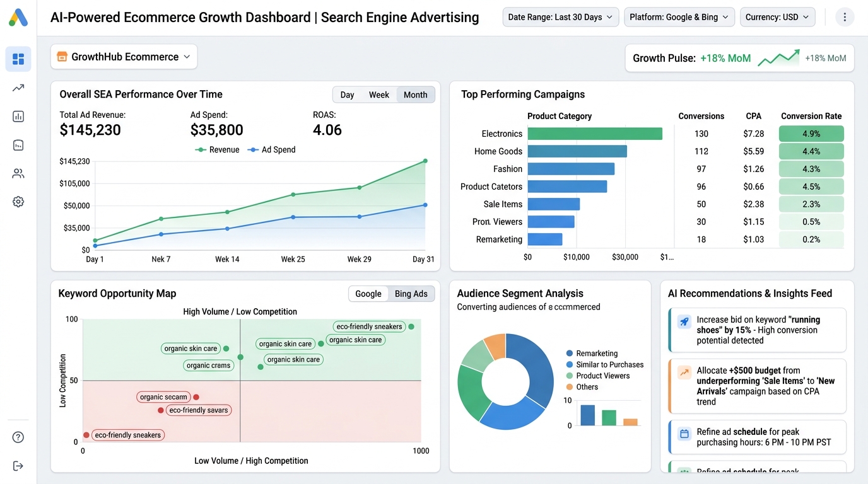
Task: Open the settings gear icon in sidebar
Action: click(18, 202)
